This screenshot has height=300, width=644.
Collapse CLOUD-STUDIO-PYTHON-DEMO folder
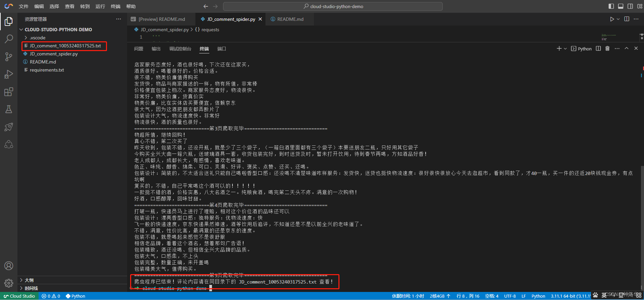(x=72, y=30)
